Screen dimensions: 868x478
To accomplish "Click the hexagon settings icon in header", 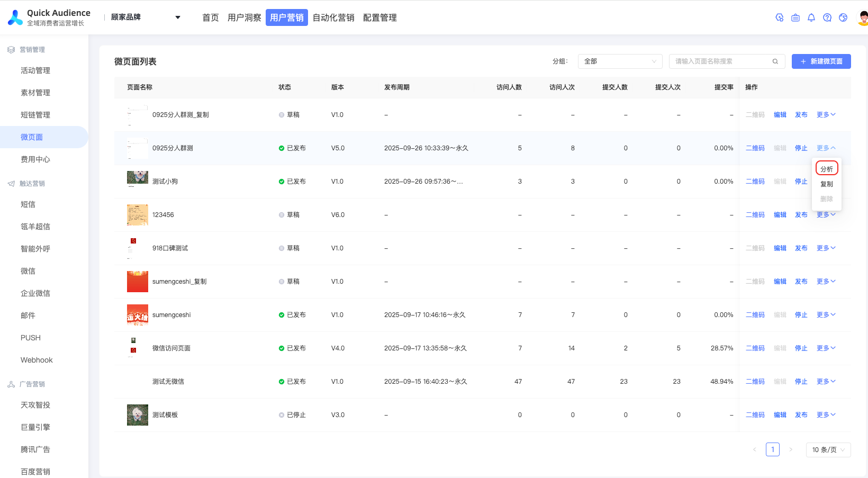I will (x=779, y=17).
